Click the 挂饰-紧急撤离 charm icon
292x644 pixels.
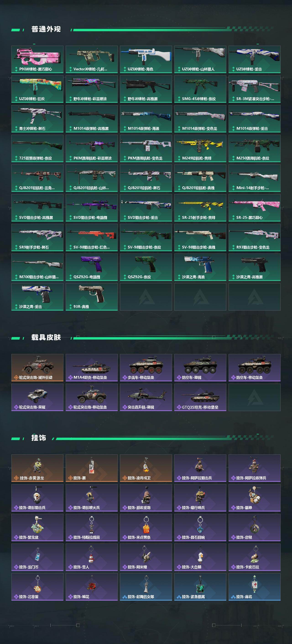click(x=200, y=587)
